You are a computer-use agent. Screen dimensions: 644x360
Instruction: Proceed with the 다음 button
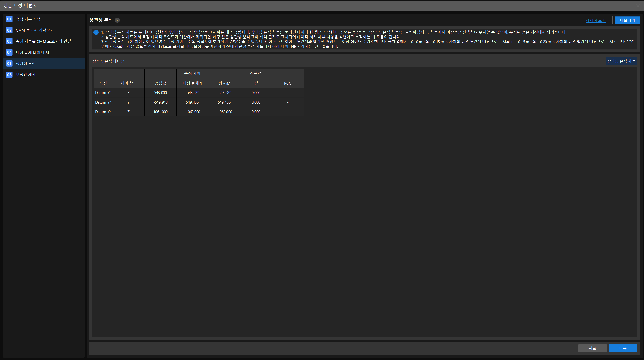(x=623, y=348)
